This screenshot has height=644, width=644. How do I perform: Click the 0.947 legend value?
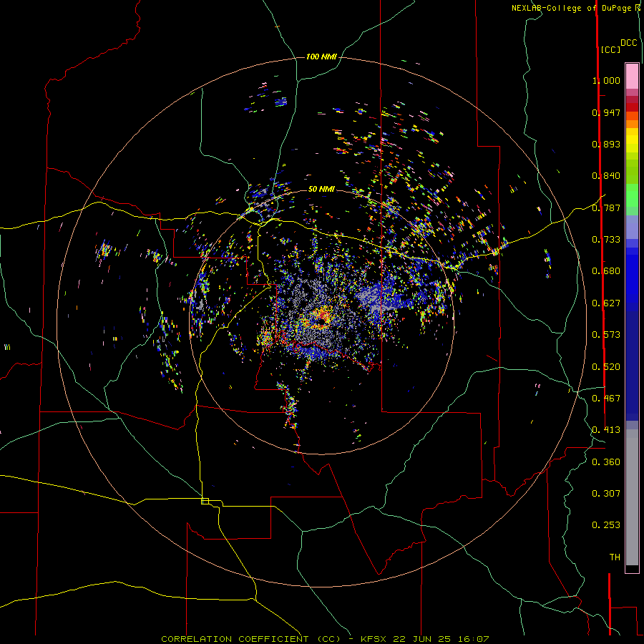point(606,112)
